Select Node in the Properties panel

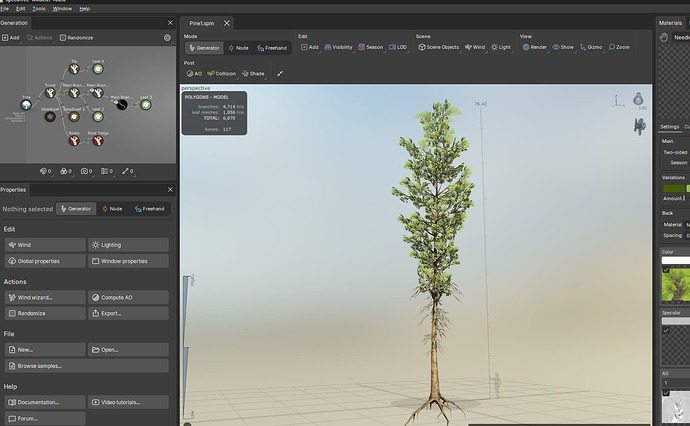click(x=112, y=209)
